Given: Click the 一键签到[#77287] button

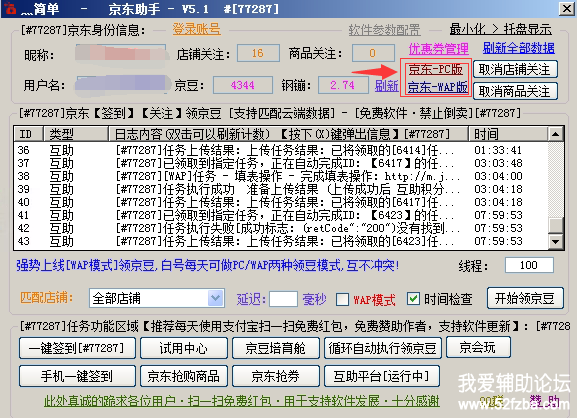Looking at the screenshot, I should click(77, 348).
